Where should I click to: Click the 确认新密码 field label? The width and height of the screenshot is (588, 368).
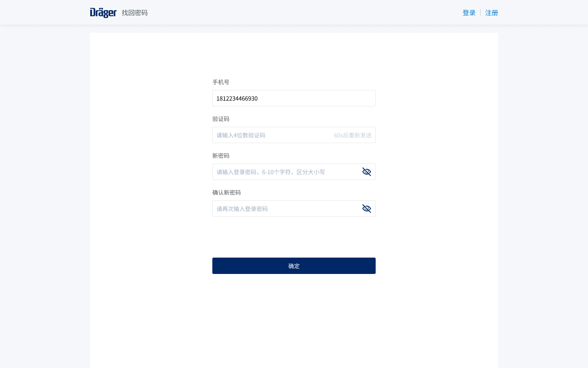tap(226, 192)
